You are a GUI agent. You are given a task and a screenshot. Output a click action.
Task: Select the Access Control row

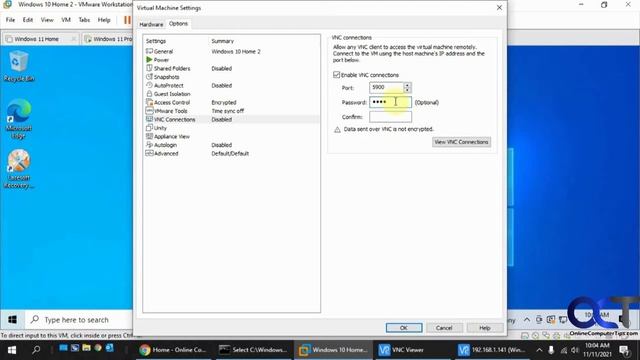pyautogui.click(x=231, y=102)
